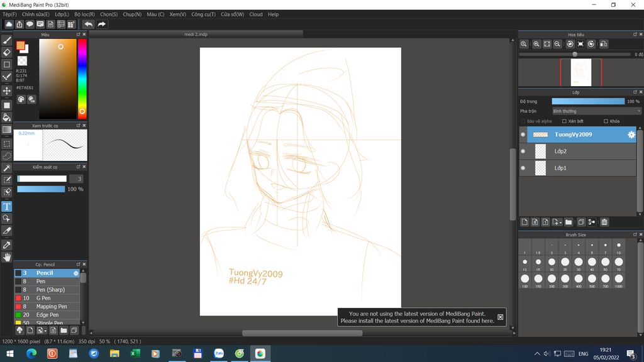Open the Công cụ(T) menu
The image size is (644, 362).
coord(203,14)
